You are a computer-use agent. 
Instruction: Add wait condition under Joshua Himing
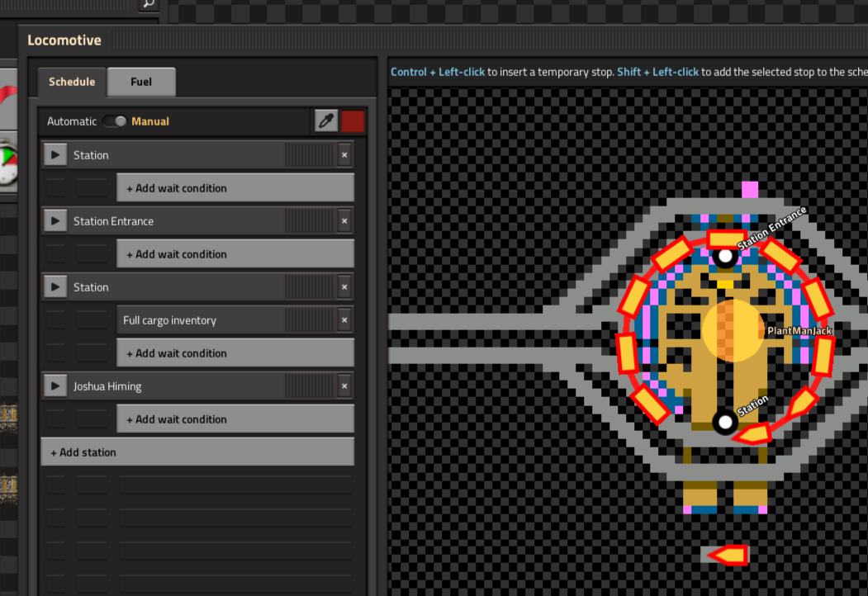235,419
